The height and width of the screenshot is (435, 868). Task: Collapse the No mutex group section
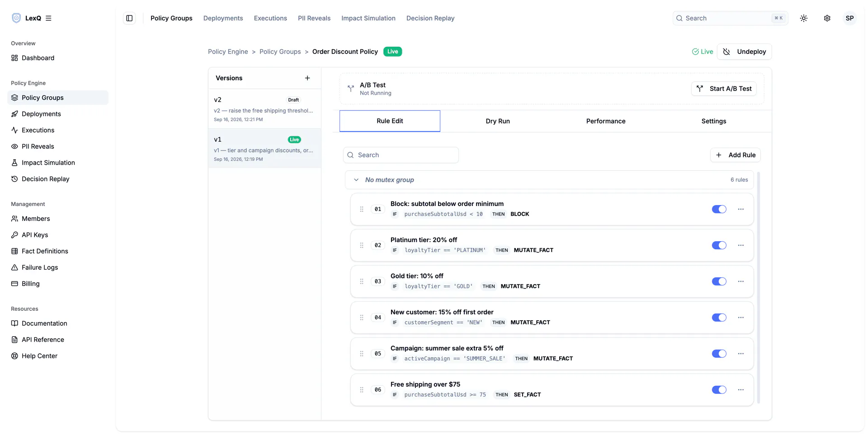point(356,180)
